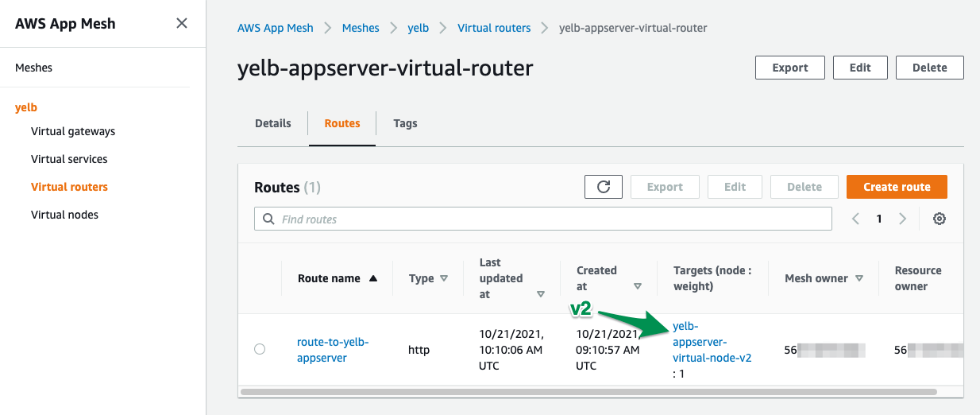The image size is (980, 415).
Task: Open the yelb-appserver-virtual-node-v2 target link
Action: click(712, 342)
